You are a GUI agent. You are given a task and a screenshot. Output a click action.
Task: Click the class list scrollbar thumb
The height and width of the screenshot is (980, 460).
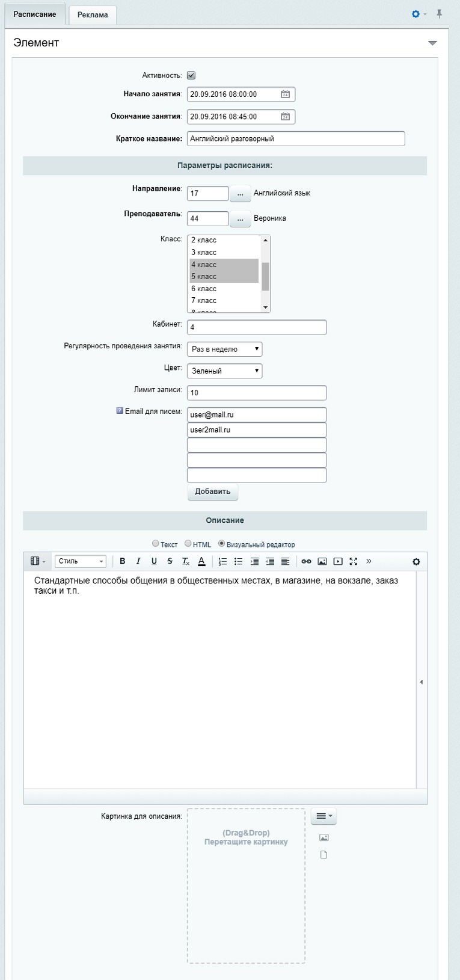[x=266, y=277]
